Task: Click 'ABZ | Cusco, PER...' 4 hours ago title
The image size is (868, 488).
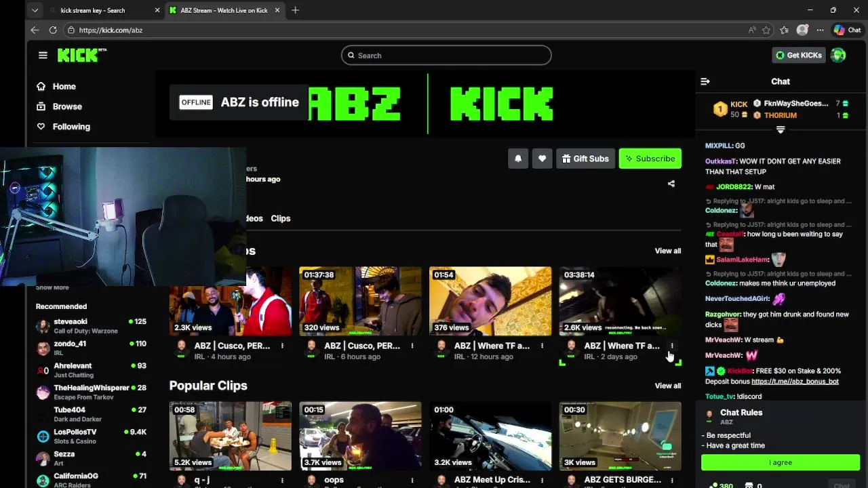Action: click(232, 346)
